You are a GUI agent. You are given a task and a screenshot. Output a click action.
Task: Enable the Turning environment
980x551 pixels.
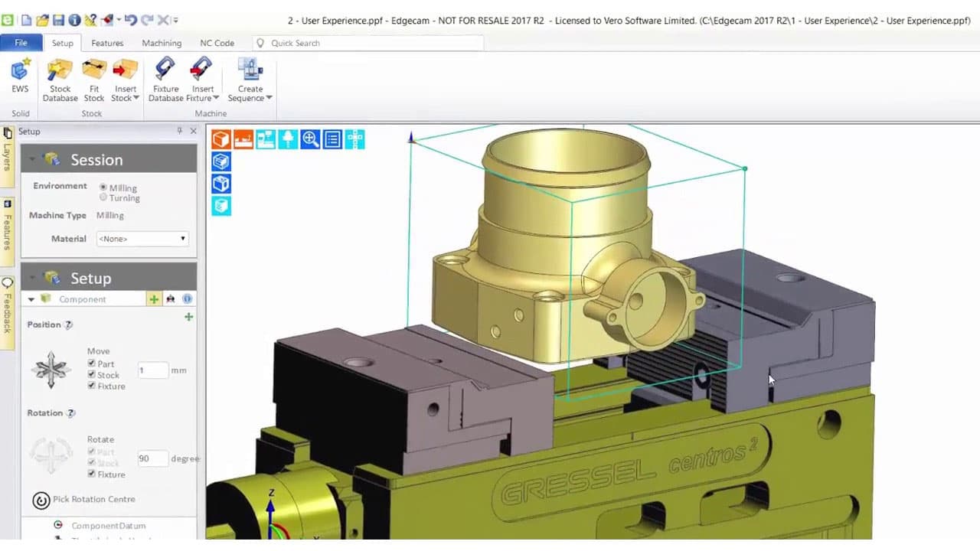tap(103, 197)
